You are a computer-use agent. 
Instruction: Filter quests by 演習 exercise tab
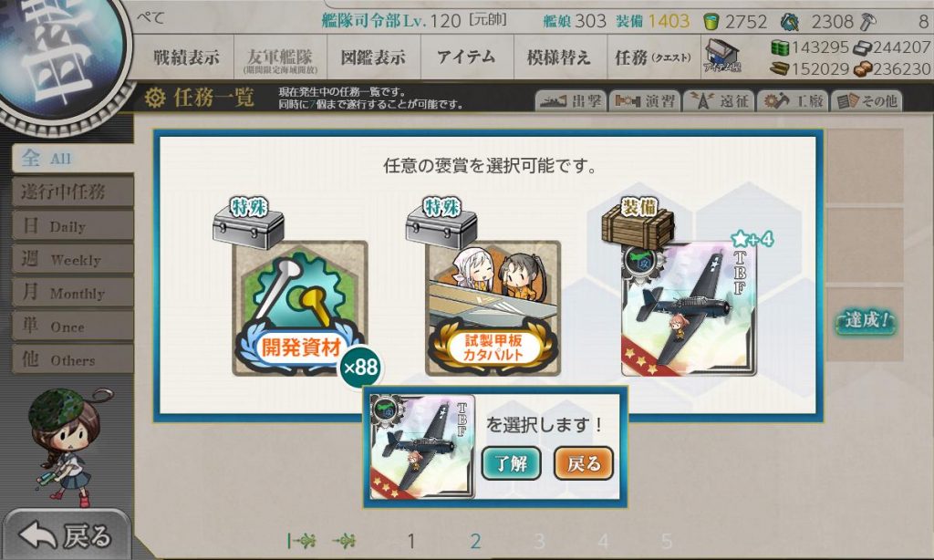[645, 101]
